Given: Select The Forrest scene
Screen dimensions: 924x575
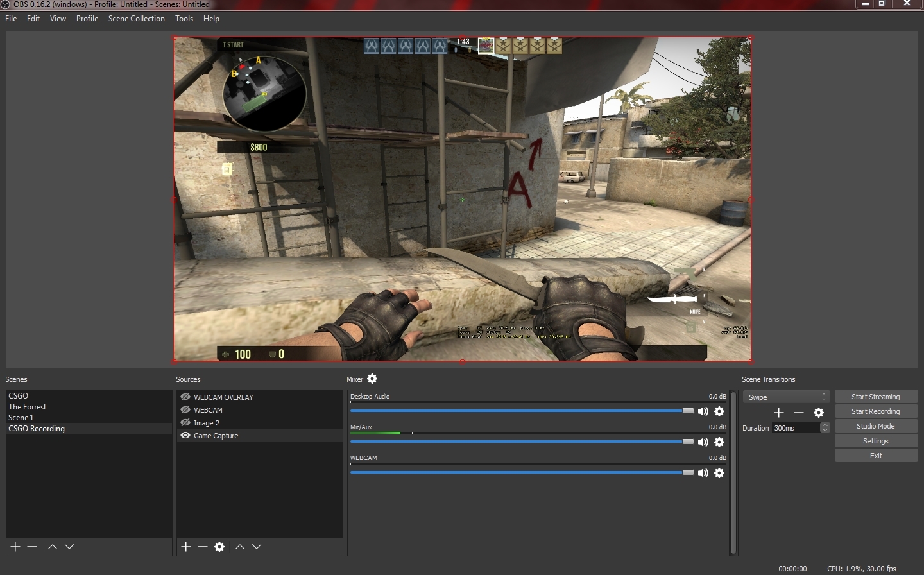Looking at the screenshot, I should [89, 406].
